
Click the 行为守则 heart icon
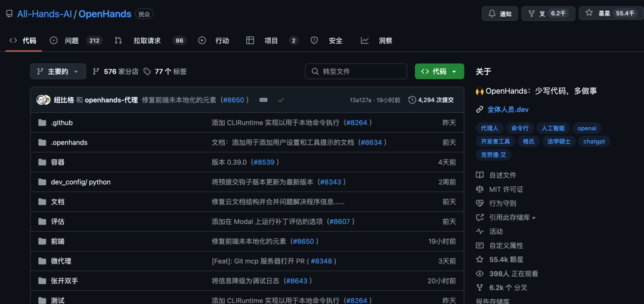point(479,203)
